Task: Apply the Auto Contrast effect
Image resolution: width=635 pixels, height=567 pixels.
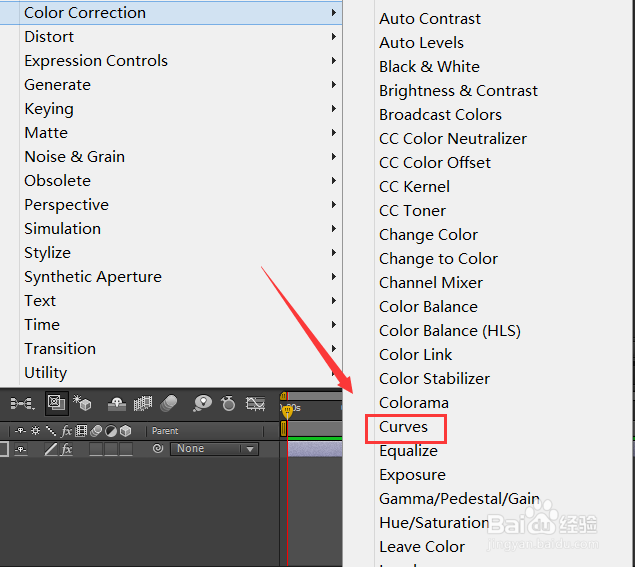Action: point(430,19)
